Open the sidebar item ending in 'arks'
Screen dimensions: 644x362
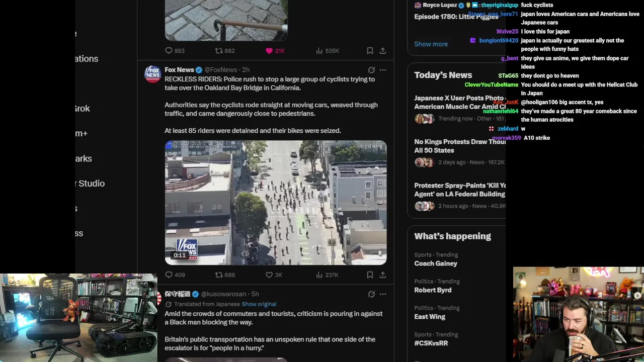84,159
